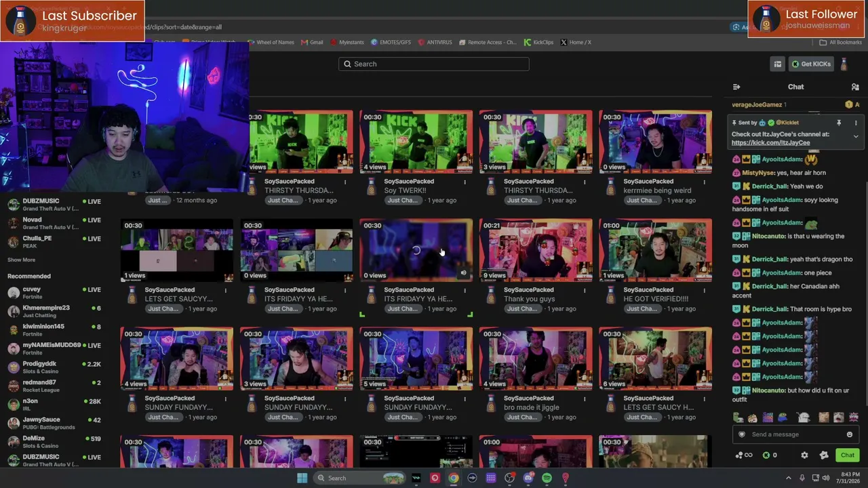Open the purple grid app on the taskbar
This screenshot has height=488, width=868.
coord(491,478)
